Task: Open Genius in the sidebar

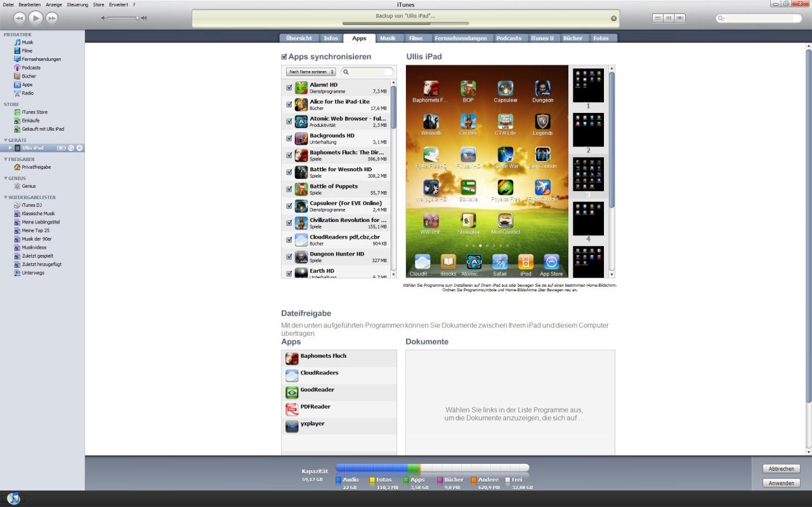Action: coord(29,186)
